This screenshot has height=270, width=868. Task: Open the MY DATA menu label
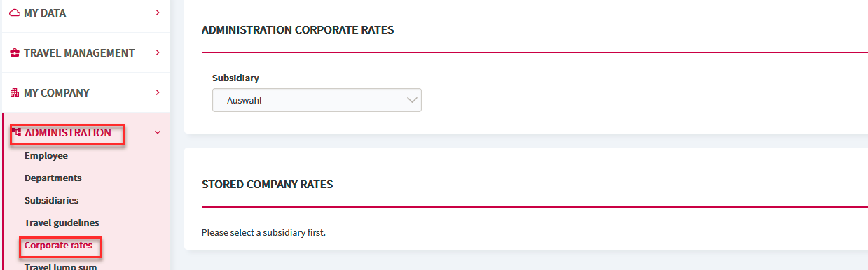[x=45, y=13]
